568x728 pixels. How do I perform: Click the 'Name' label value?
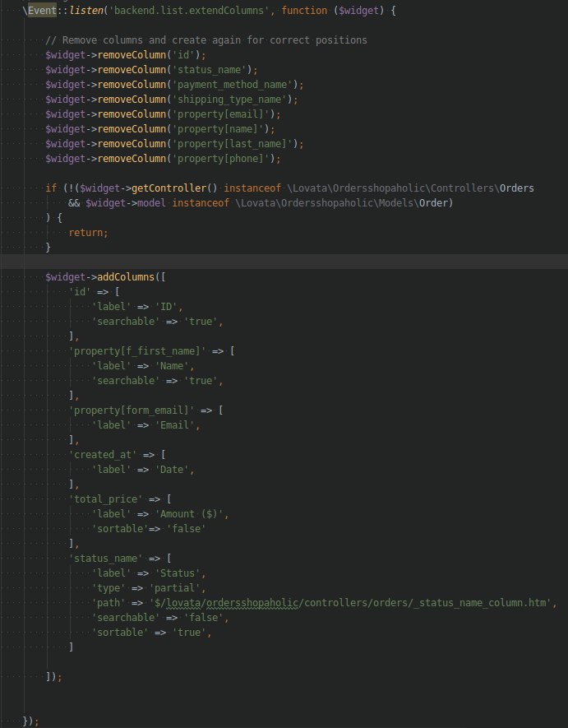174,366
